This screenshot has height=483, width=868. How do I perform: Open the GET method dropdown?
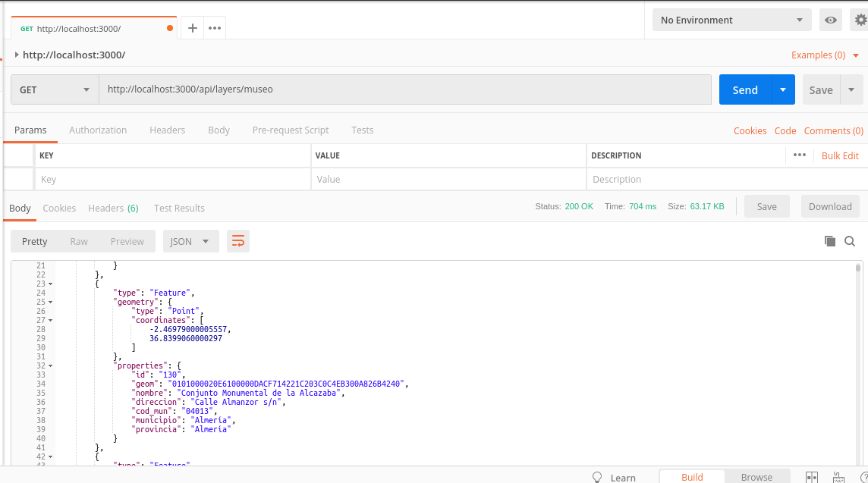(55, 89)
